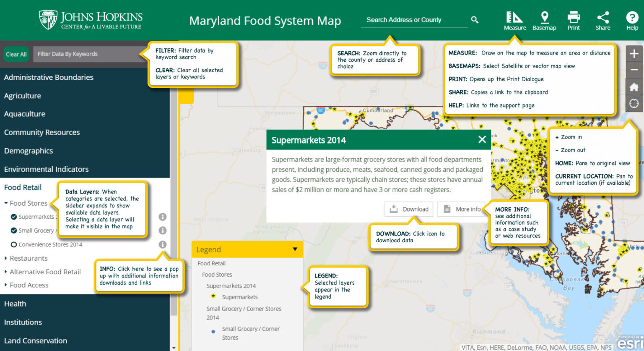Uncheck the Small Grocery layer
The image size is (644, 351).
(x=14, y=231)
